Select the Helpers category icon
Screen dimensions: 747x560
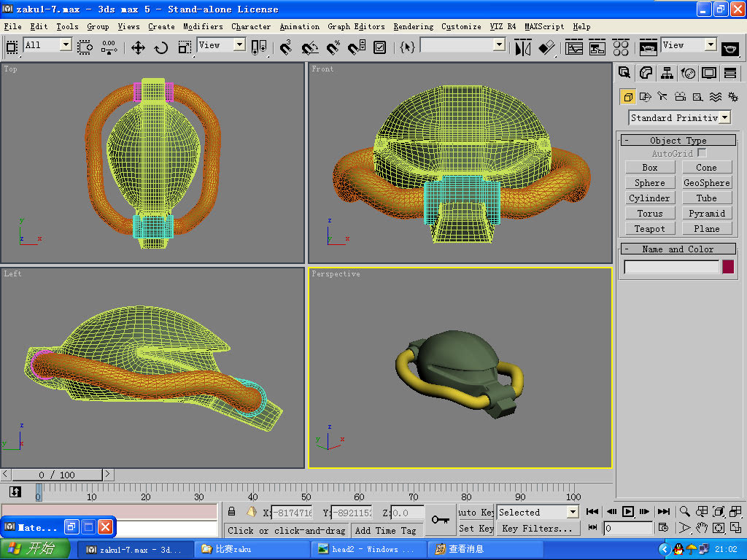click(698, 97)
